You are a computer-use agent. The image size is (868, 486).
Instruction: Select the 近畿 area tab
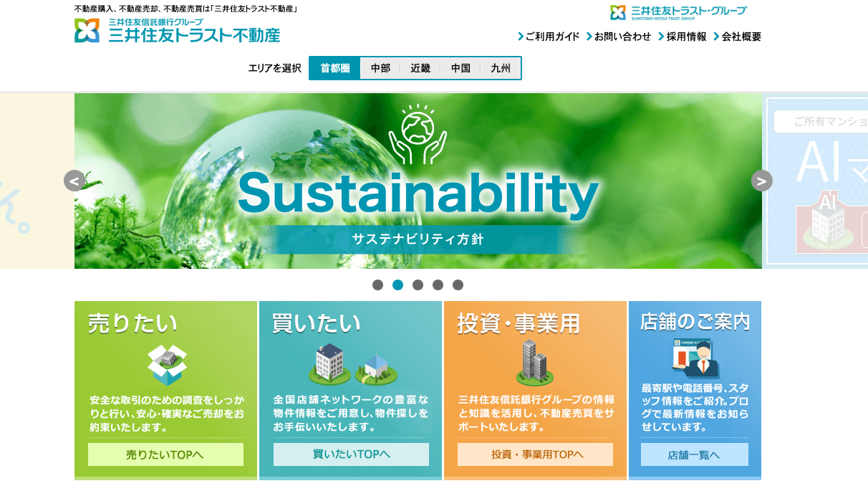point(420,68)
